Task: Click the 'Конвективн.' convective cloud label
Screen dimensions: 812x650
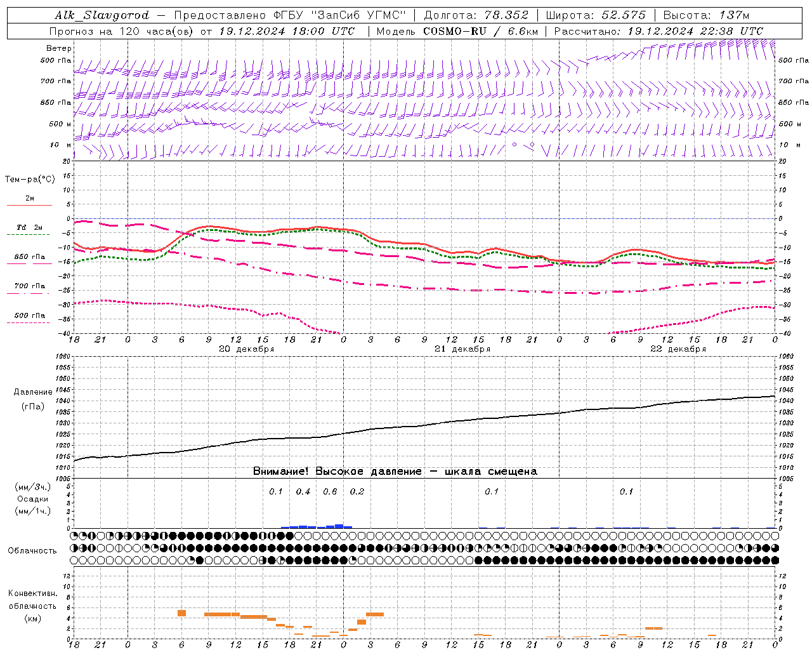Action: [32, 594]
